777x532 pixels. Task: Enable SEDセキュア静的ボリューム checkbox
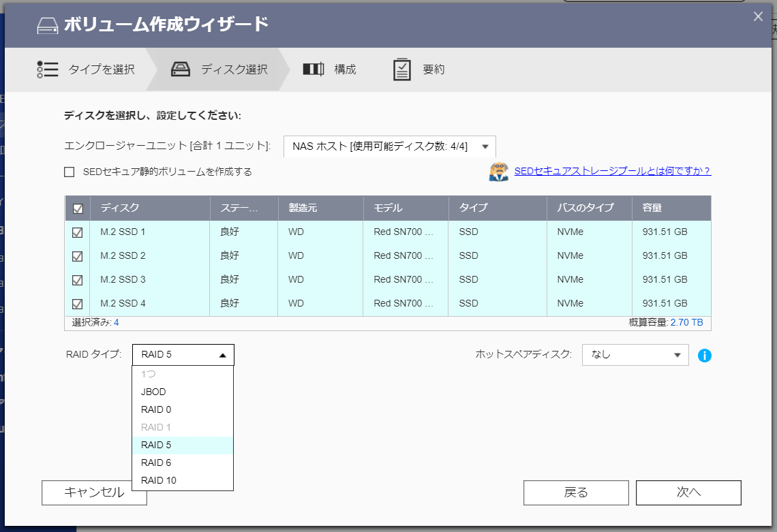[69, 172]
